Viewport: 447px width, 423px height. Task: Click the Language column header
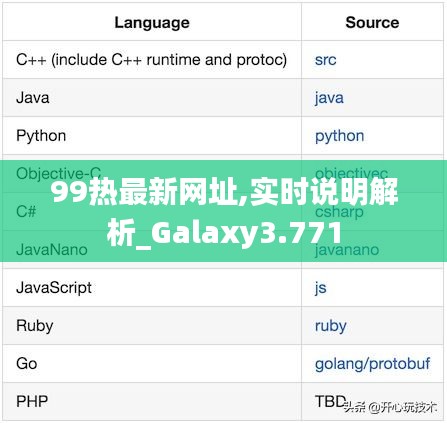coord(152,23)
